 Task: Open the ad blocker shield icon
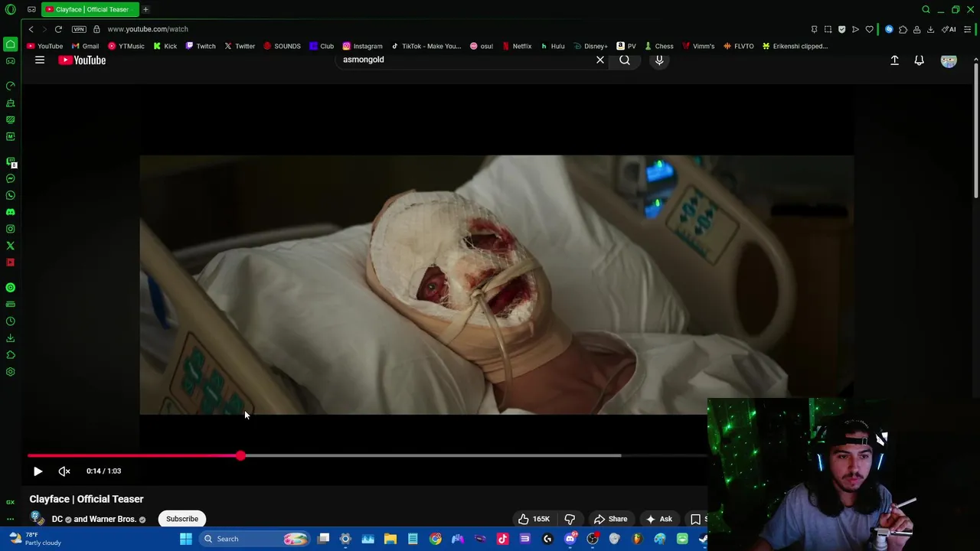pos(841,29)
